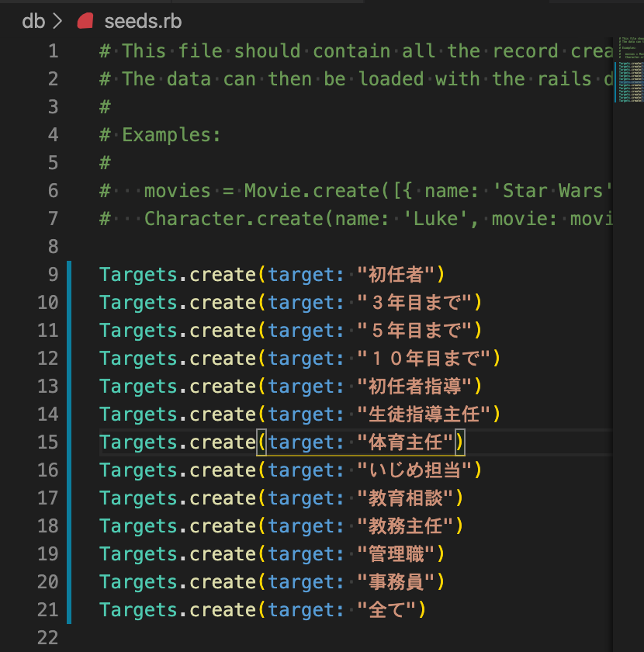
Task: Click the target: key on line 10
Action: (306, 302)
